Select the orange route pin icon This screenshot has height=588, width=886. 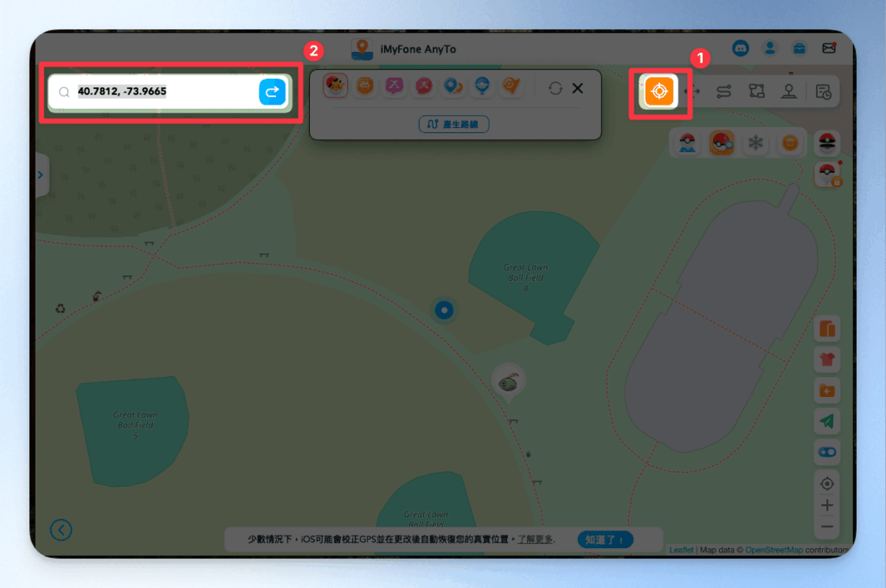click(x=511, y=86)
